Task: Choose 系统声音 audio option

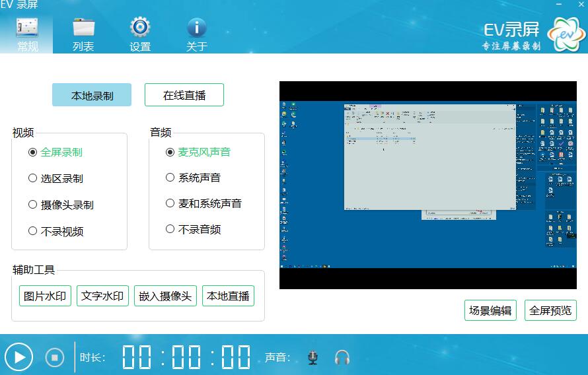Action: click(193, 178)
